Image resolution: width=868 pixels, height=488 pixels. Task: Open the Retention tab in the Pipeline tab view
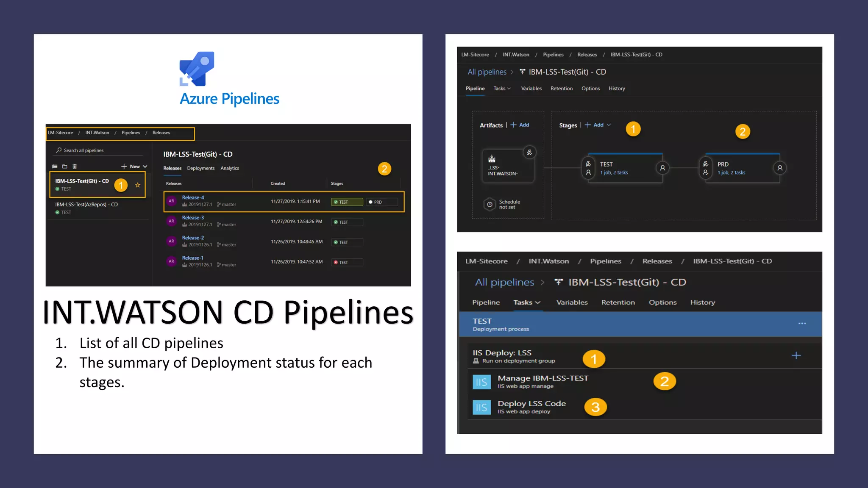click(562, 89)
